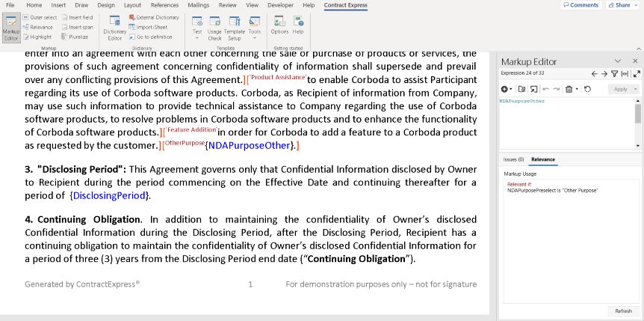Switch to the Home ribbon tab
This screenshot has height=321, width=644.
tap(34, 5)
